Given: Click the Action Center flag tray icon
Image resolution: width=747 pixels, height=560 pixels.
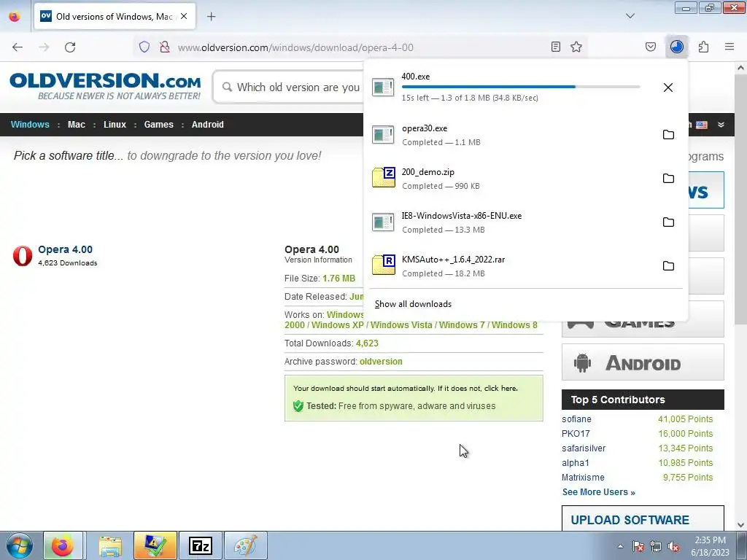Looking at the screenshot, I should [638, 546].
